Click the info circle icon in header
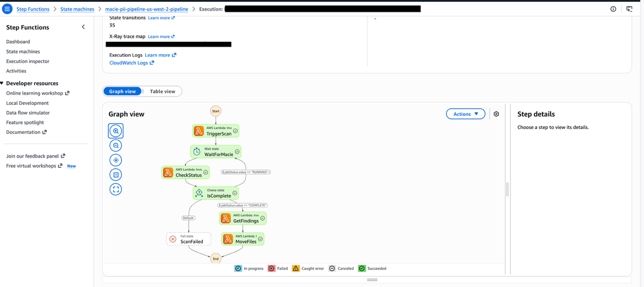The height and width of the screenshot is (287, 644). [613, 9]
